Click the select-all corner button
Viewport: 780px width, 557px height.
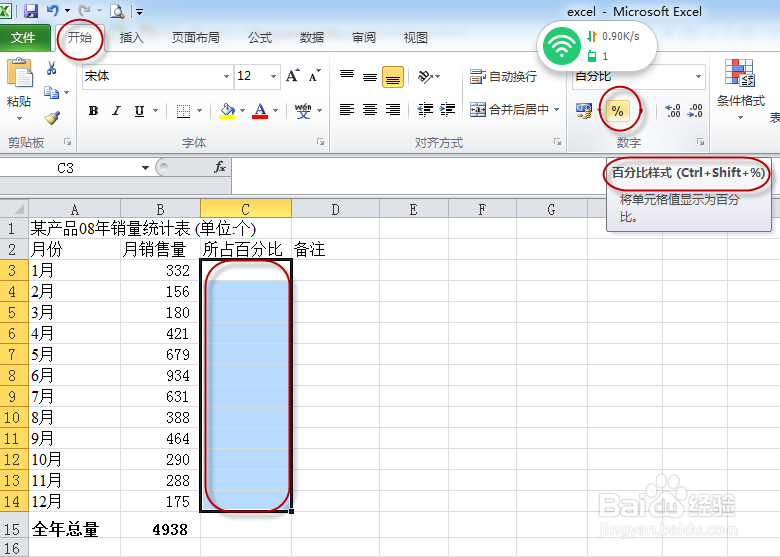coord(14,209)
